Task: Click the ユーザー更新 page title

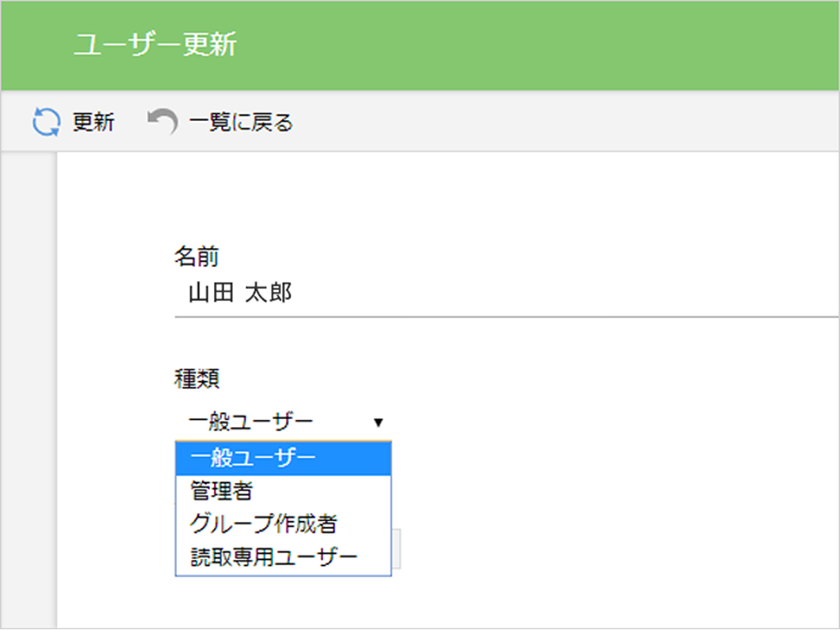Action: (155, 45)
